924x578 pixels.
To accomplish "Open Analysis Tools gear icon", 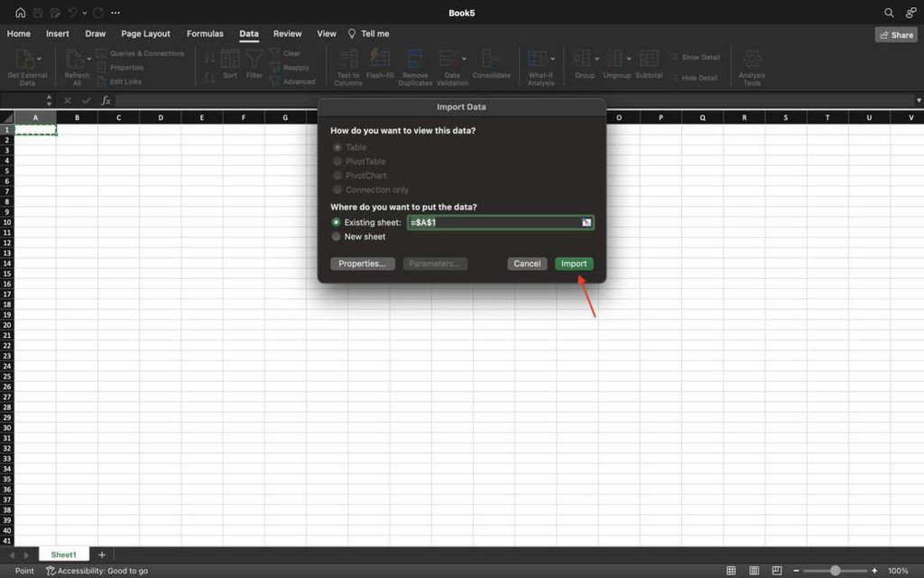I will 752,60.
